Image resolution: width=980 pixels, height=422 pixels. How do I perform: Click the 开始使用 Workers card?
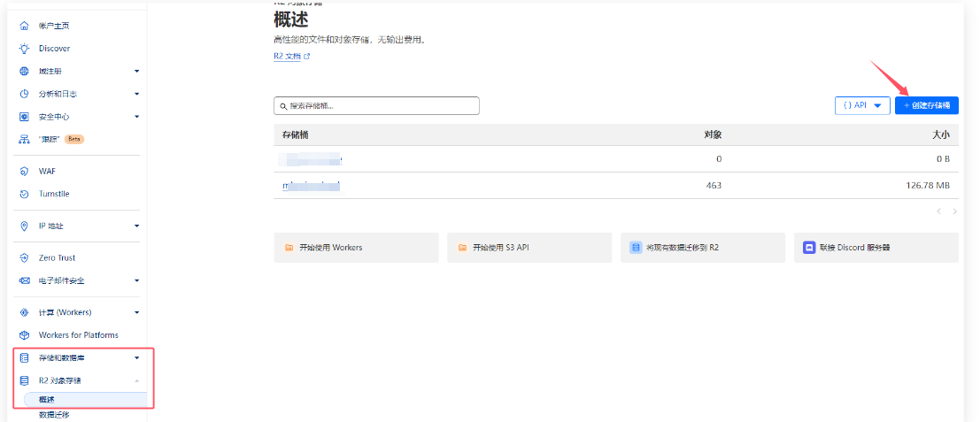[356, 247]
